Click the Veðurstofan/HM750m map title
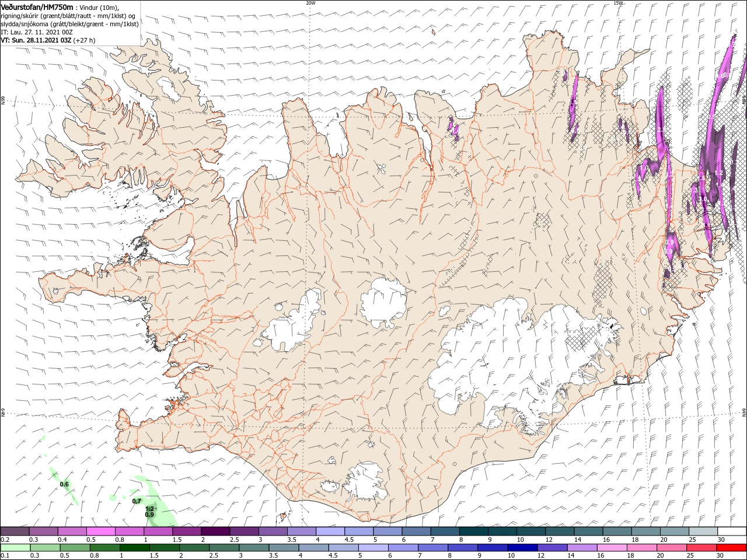Viewport: 747px width, 560px height. coord(37,6)
